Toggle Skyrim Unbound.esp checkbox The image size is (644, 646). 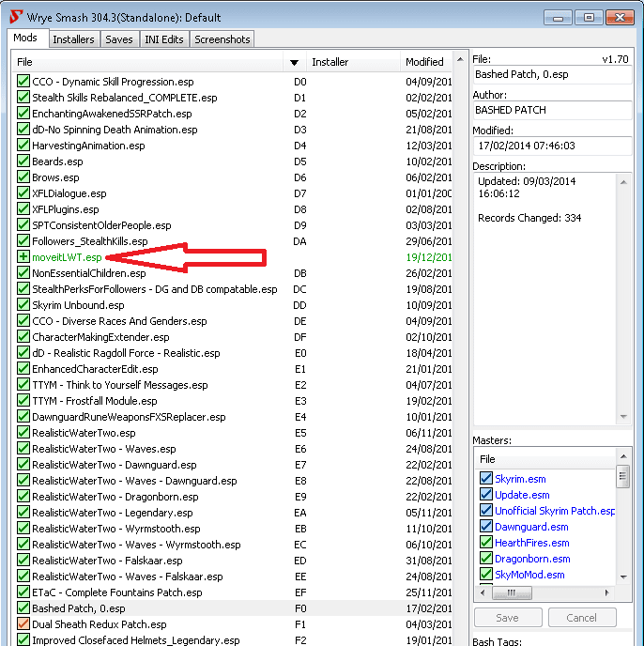coord(23,304)
